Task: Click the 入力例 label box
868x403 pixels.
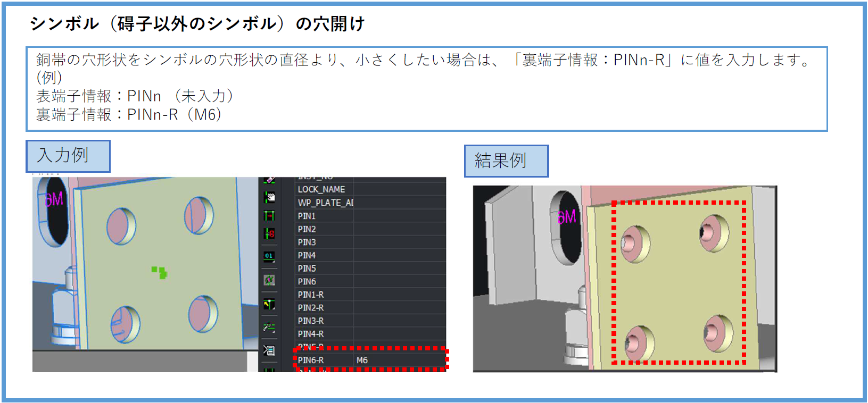Action: coord(68,156)
